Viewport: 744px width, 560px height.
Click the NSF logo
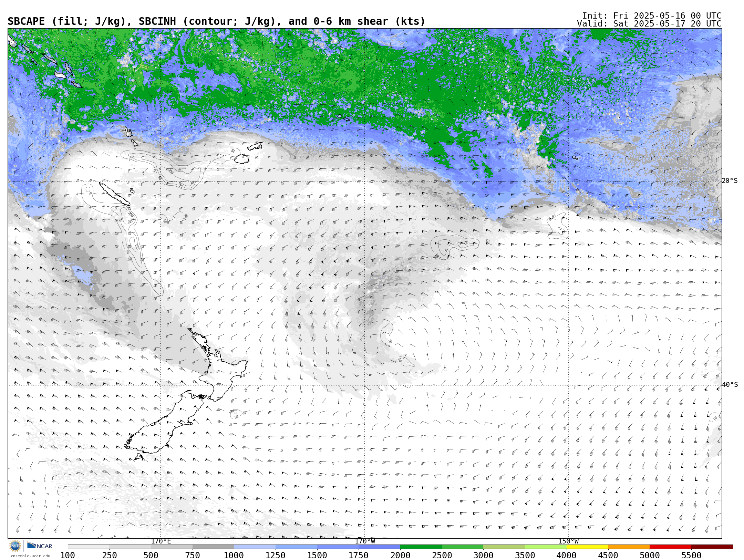pyautogui.click(x=15, y=546)
